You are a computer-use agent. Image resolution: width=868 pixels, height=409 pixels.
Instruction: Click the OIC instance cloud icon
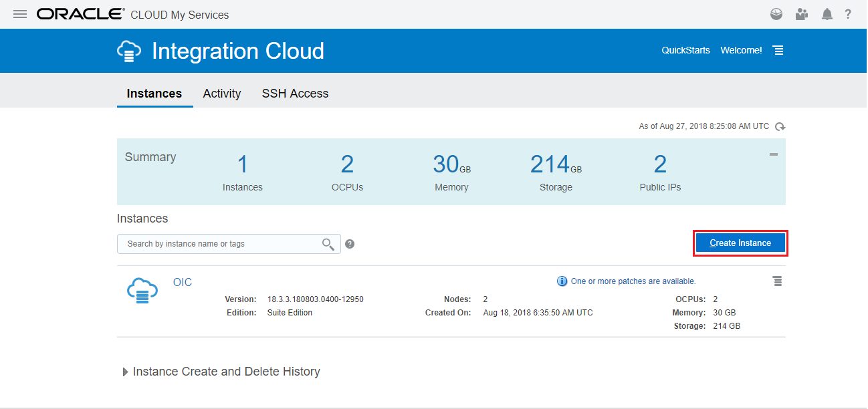[x=142, y=290]
